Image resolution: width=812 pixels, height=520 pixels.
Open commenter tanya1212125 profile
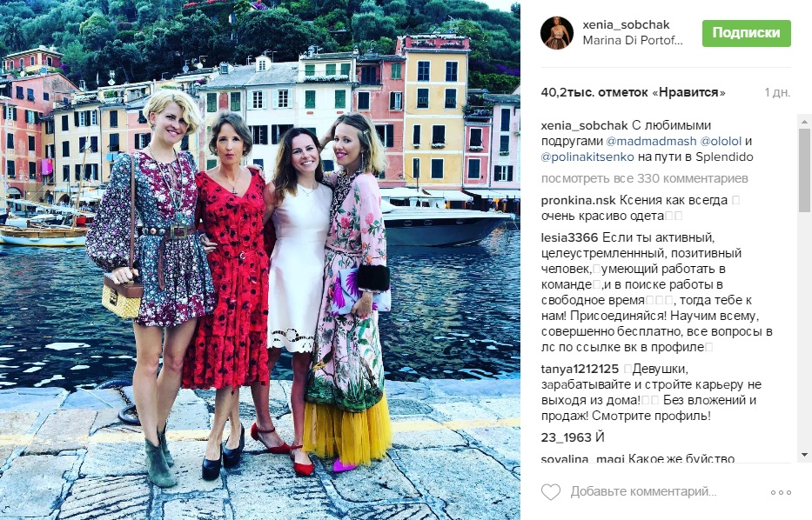pyautogui.click(x=580, y=369)
